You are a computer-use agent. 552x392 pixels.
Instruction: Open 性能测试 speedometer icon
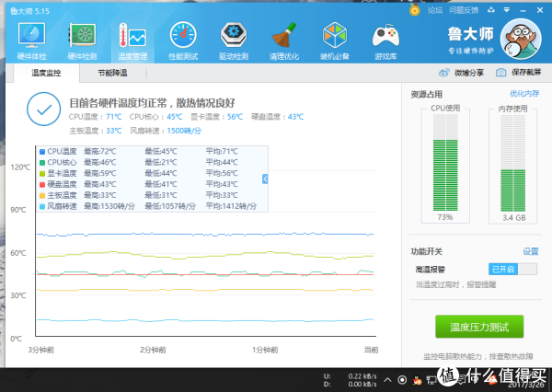[x=183, y=35]
